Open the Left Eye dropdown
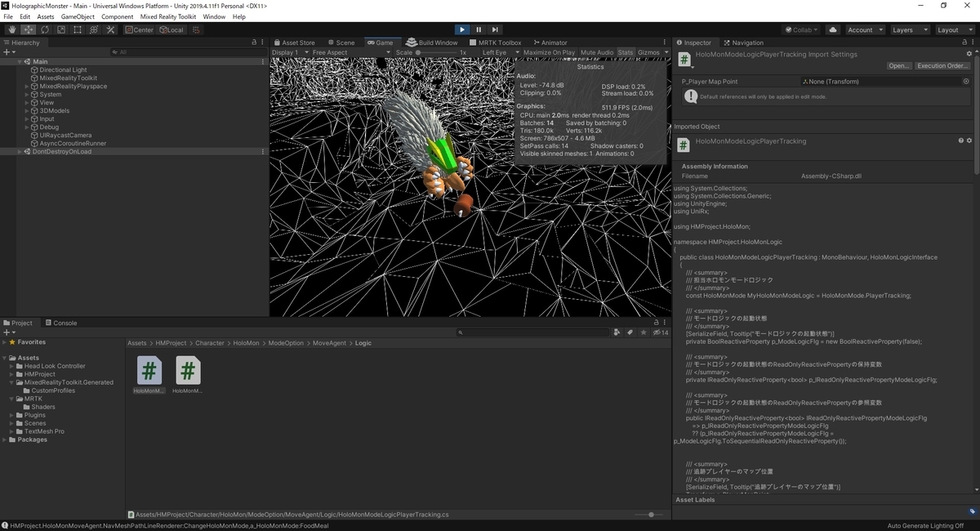The height and width of the screenshot is (531, 980). (499, 52)
